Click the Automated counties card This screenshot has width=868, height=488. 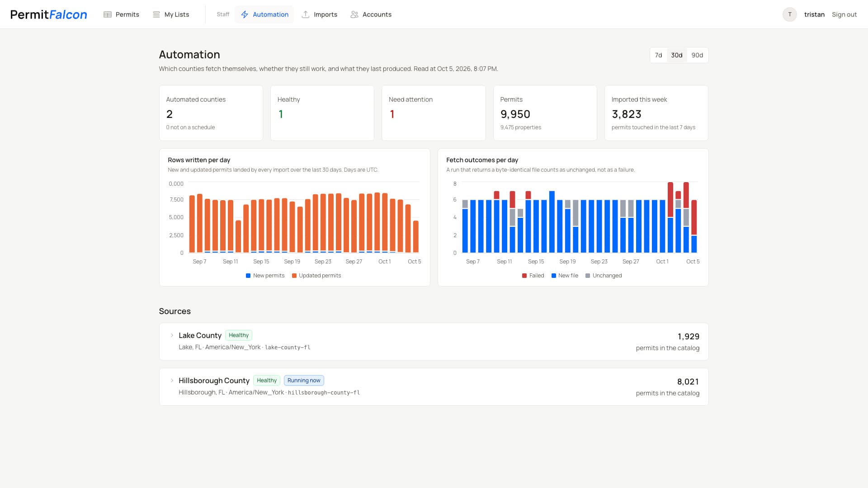211,113
